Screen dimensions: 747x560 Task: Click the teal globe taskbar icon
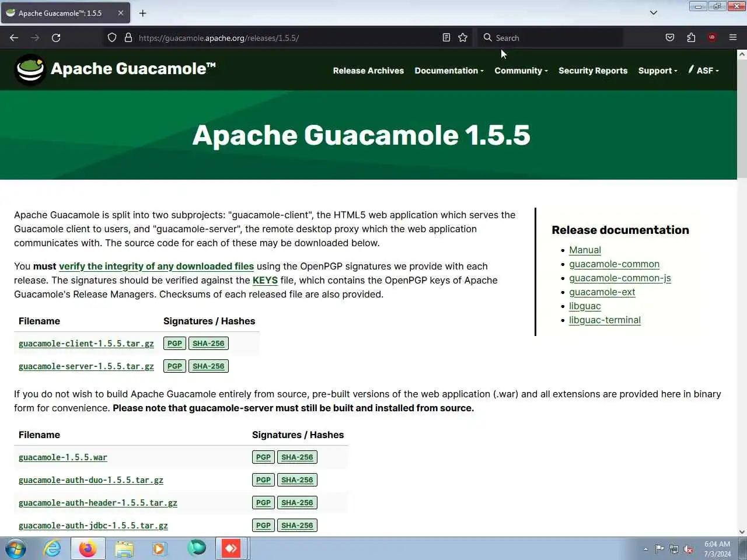pyautogui.click(x=196, y=548)
